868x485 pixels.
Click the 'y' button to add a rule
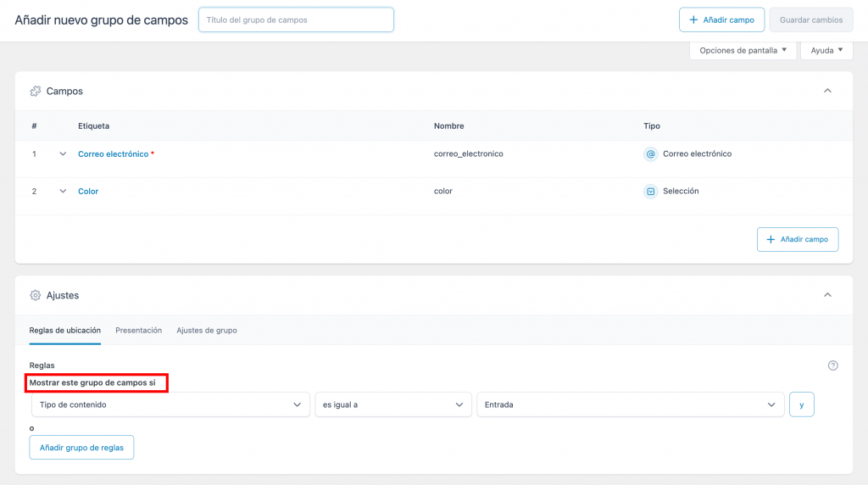pos(801,405)
